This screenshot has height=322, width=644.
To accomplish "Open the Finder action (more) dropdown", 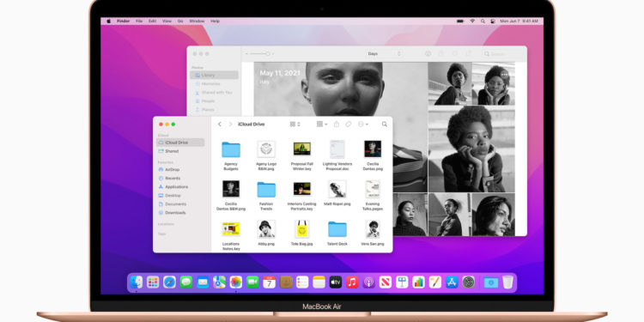I will [x=362, y=124].
